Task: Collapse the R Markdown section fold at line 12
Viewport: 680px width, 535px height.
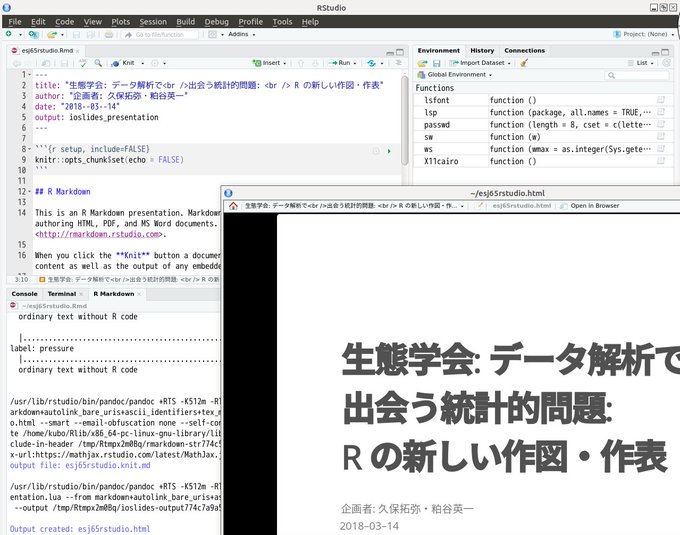Action: click(29, 192)
